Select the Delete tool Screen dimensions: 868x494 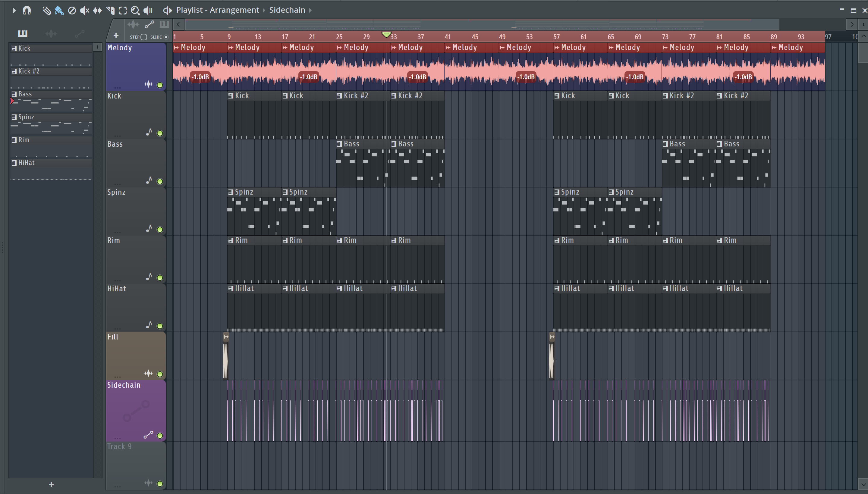72,11
